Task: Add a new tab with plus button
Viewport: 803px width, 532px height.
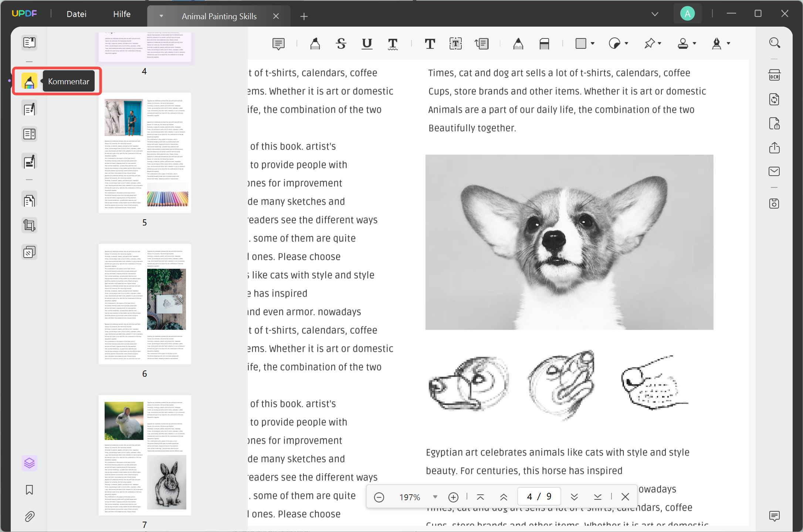Action: point(304,16)
